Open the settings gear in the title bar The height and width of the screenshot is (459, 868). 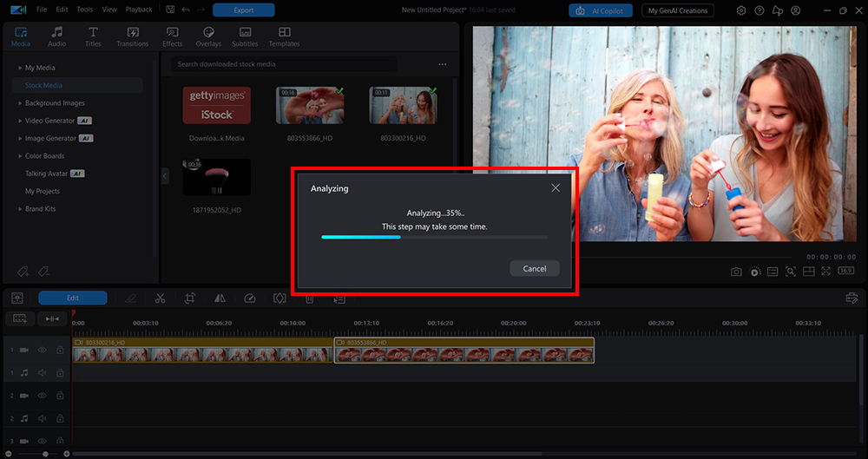pyautogui.click(x=741, y=10)
